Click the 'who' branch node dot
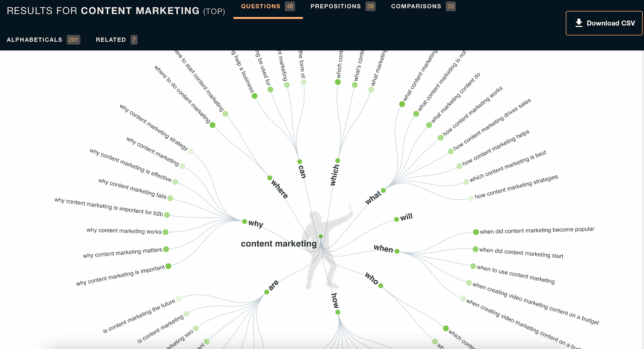 pyautogui.click(x=380, y=286)
